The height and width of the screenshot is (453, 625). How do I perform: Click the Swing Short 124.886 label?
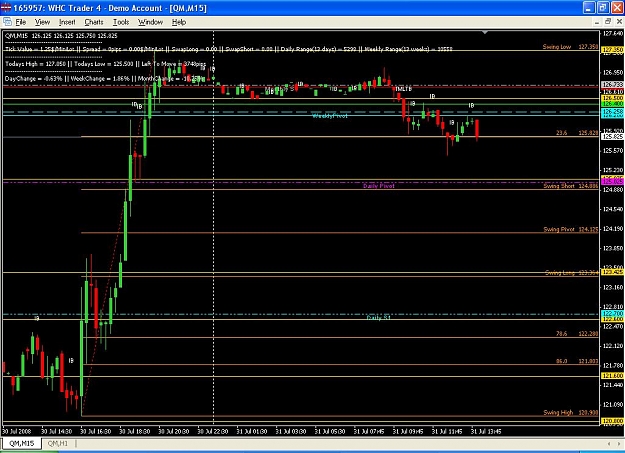pos(571,186)
